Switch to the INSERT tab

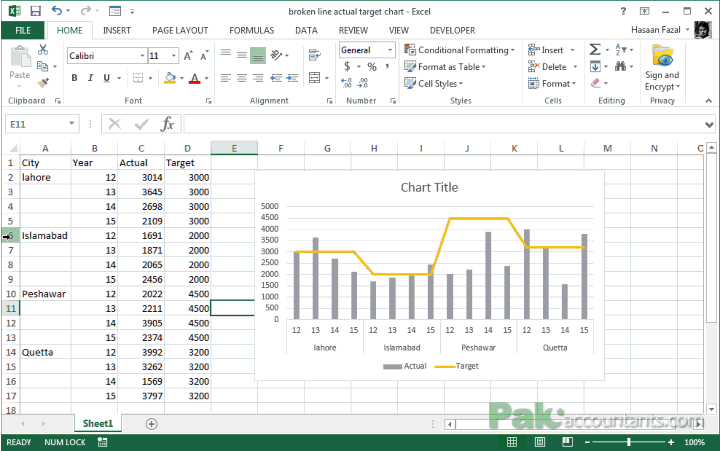pyautogui.click(x=117, y=30)
